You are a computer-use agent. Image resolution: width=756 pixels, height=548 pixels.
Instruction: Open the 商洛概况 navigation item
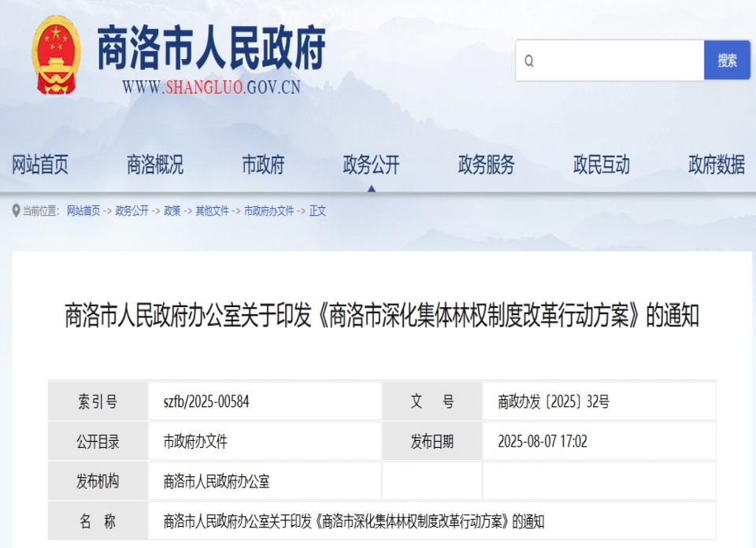[x=155, y=165]
